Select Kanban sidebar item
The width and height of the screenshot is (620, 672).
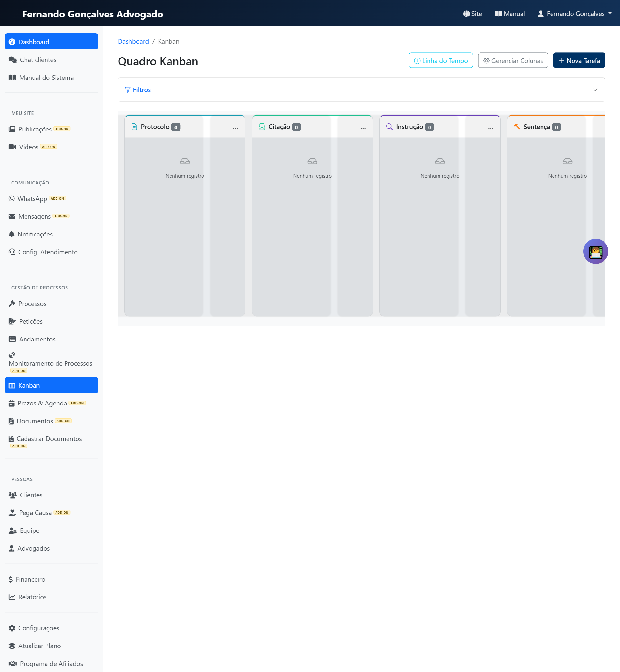[51, 385]
